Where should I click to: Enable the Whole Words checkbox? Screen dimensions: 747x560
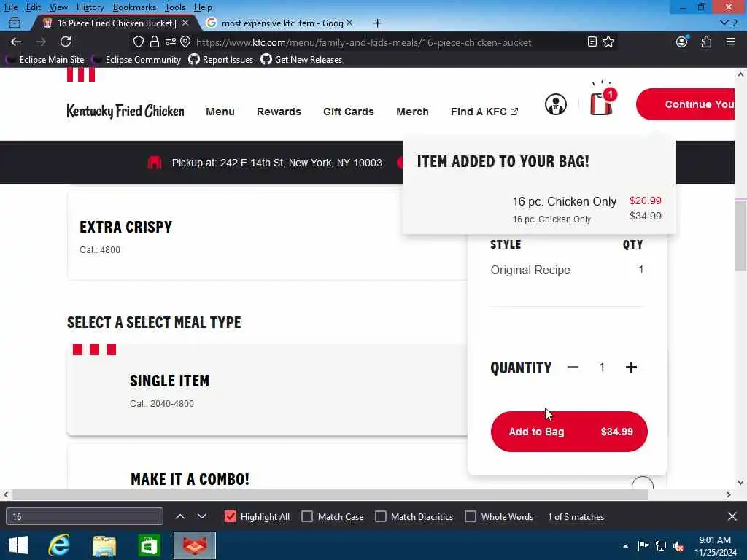(x=471, y=517)
